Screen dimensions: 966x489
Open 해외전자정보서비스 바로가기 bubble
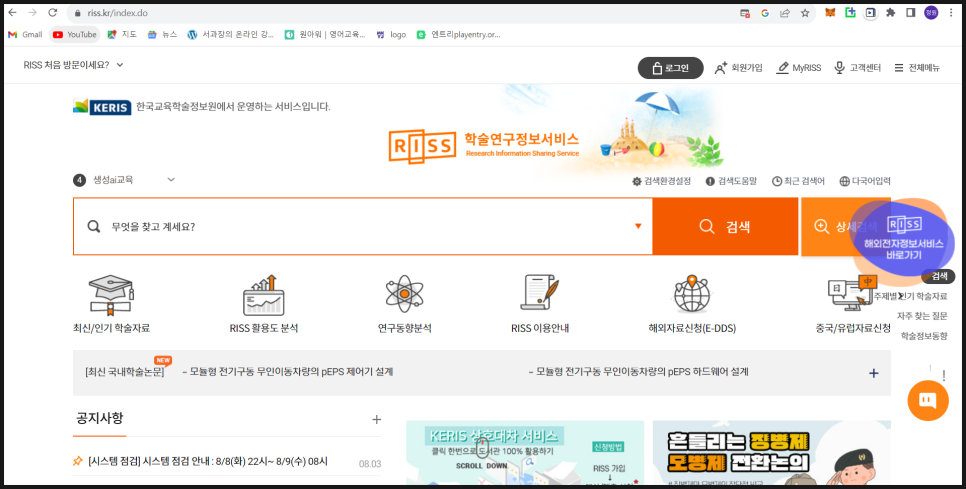(x=903, y=239)
